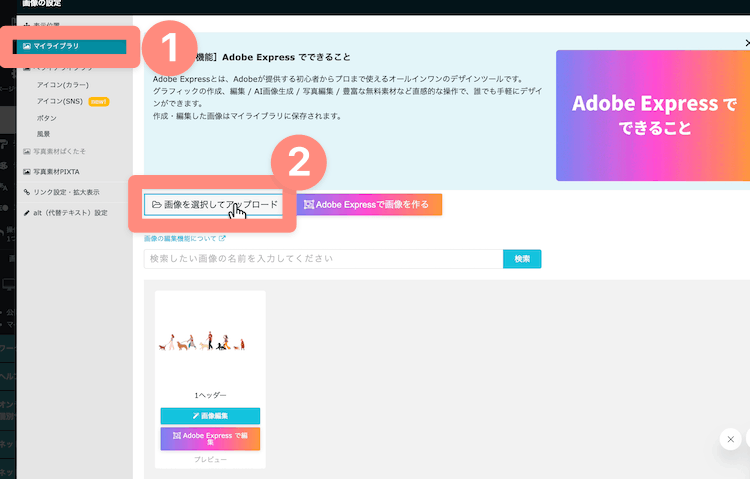The width and height of the screenshot is (750, 479).
Task: Click the picture icon beside 写真素材PIXTA
Action: [x=27, y=171]
